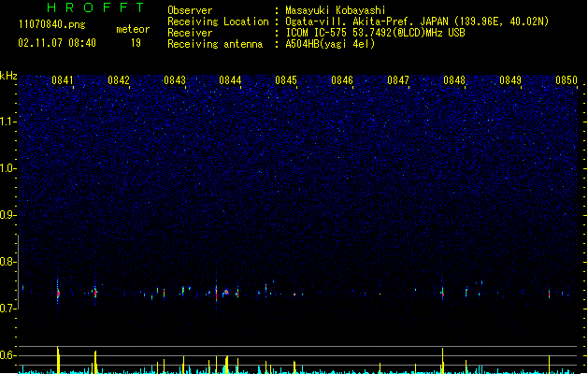
Task: Click the tallest yellow power spike near 0841
Action: pos(58,359)
